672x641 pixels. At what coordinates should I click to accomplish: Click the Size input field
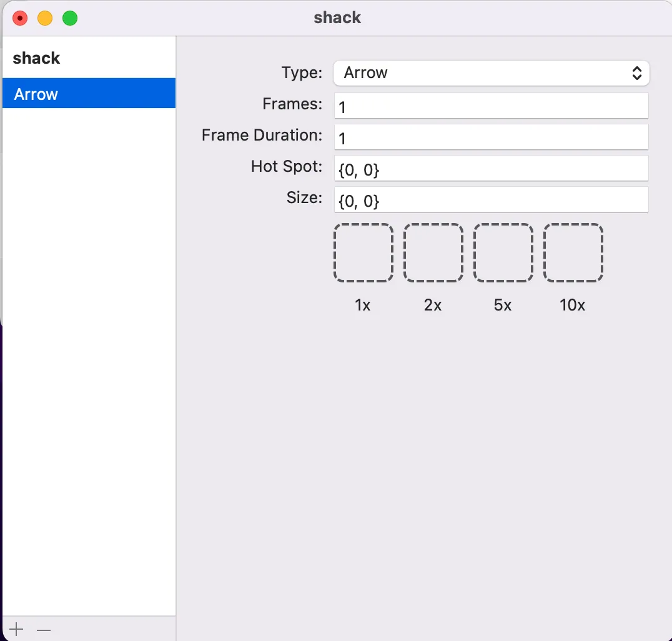click(x=491, y=199)
